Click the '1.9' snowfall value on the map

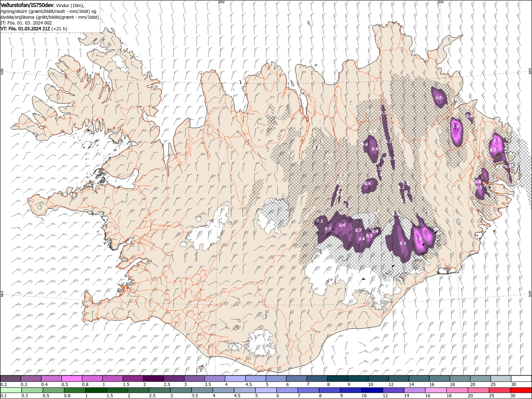click(456, 127)
